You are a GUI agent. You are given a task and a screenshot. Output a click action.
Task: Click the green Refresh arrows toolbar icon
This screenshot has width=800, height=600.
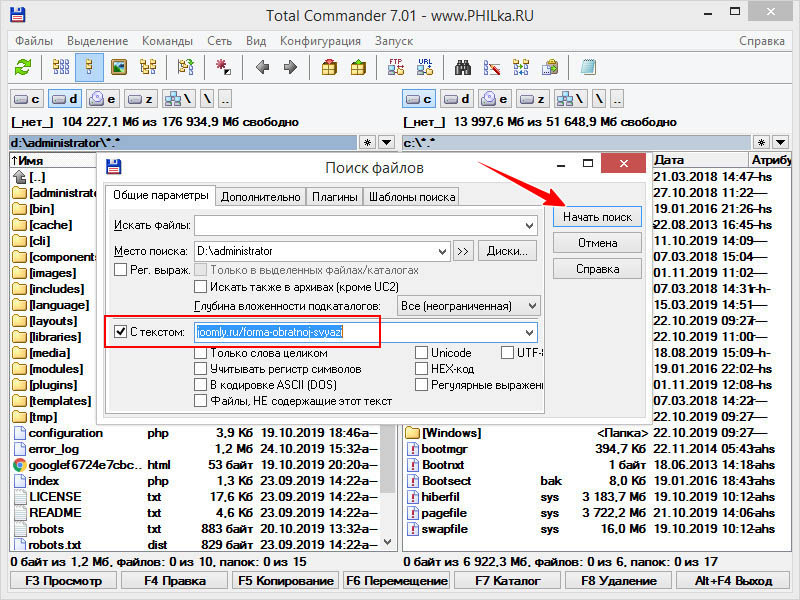[x=23, y=67]
